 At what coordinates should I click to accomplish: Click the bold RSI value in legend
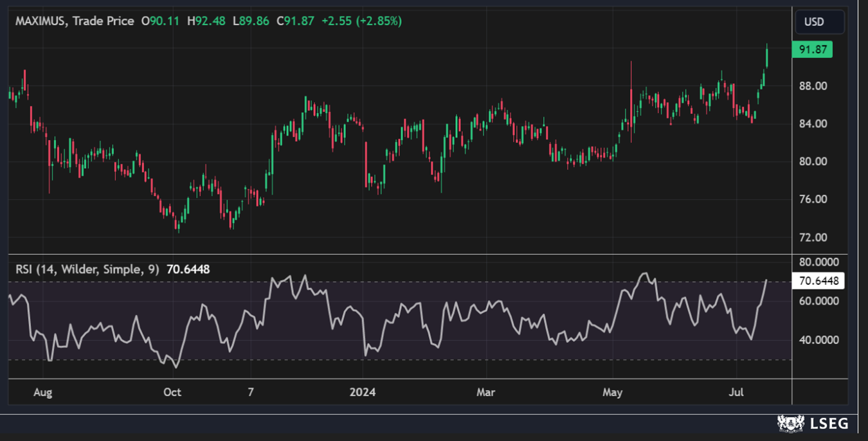coord(188,269)
